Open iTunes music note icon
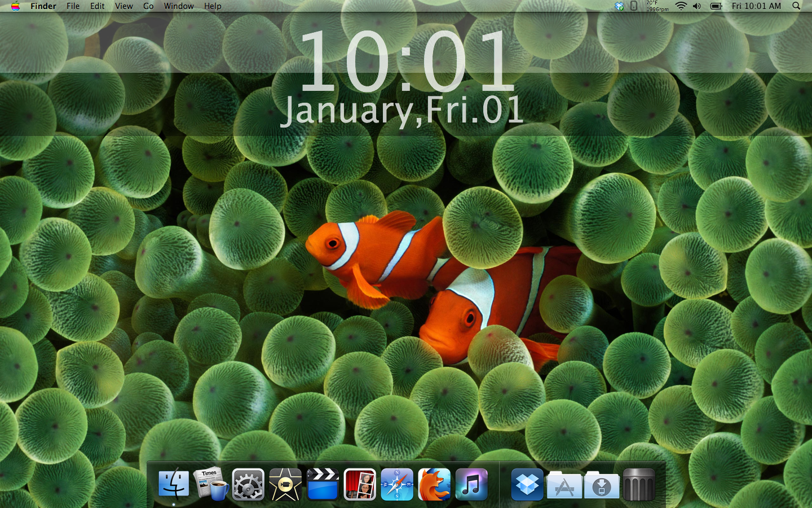This screenshot has height=508, width=812. click(471, 484)
